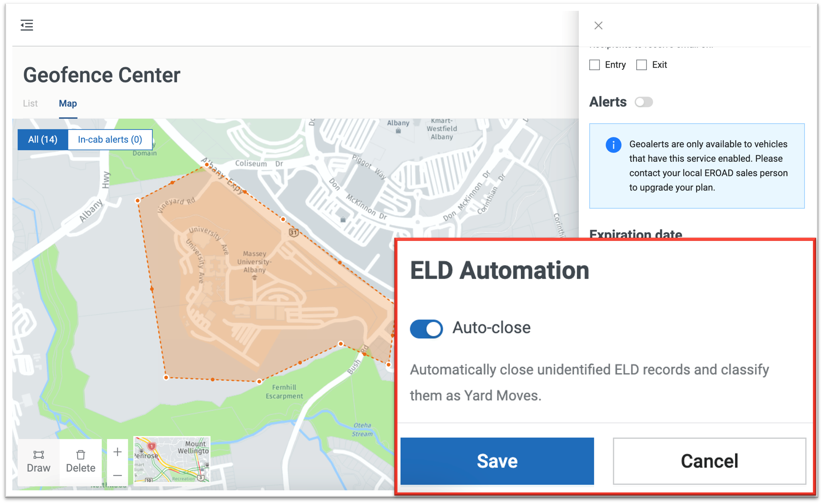The height and width of the screenshot is (504, 823).
Task: Collapse the sidebar menu icon
Action: (x=27, y=25)
